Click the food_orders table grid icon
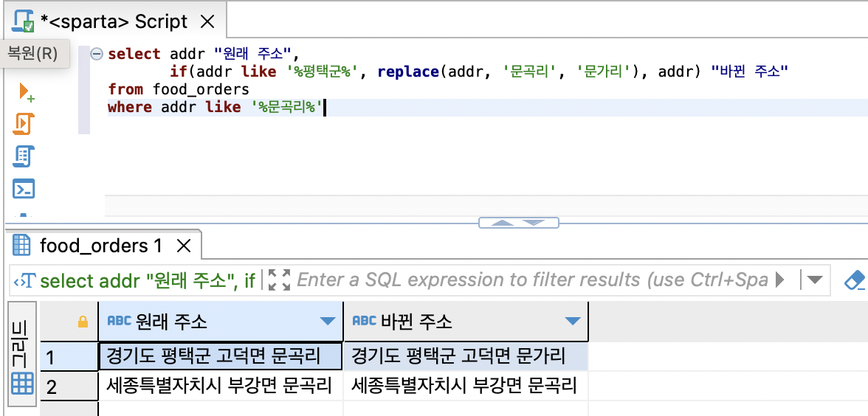 (x=21, y=246)
